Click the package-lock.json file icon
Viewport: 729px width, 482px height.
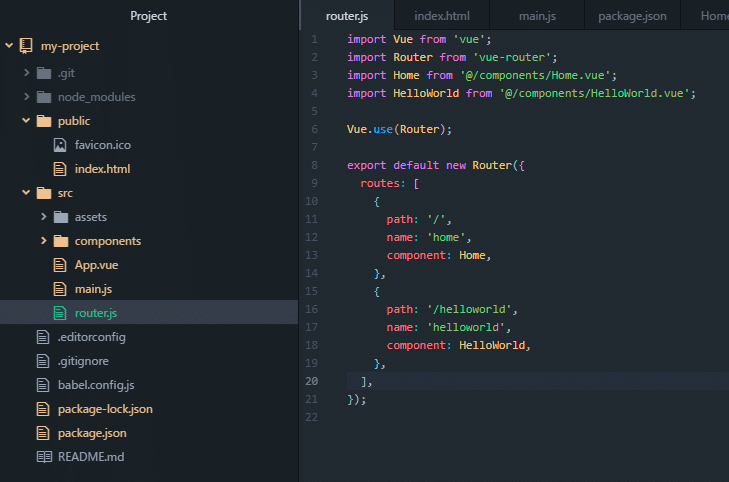(x=43, y=409)
